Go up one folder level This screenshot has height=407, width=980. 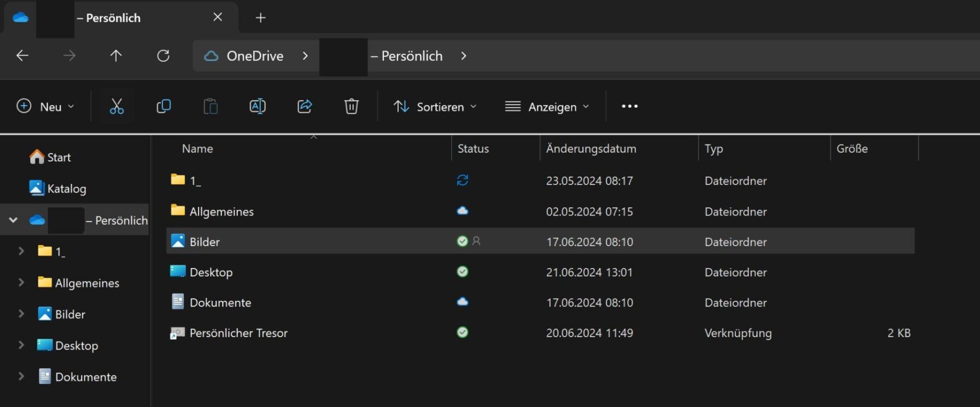tap(116, 56)
